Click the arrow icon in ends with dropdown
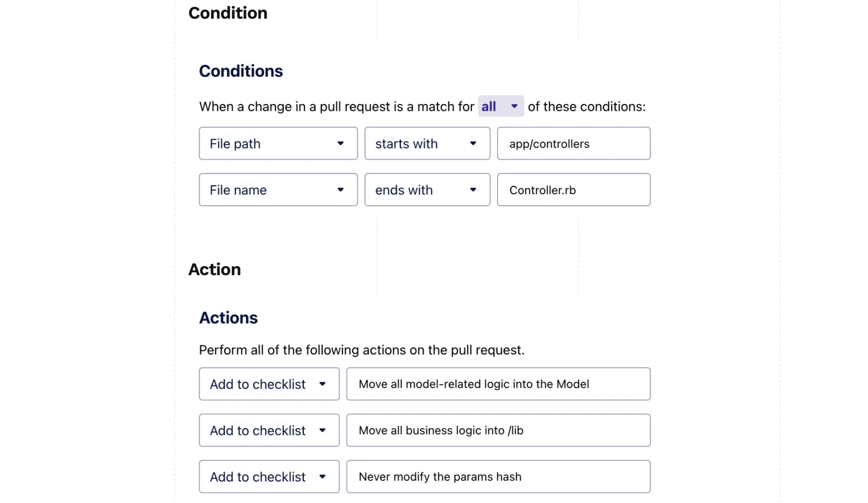 click(473, 190)
